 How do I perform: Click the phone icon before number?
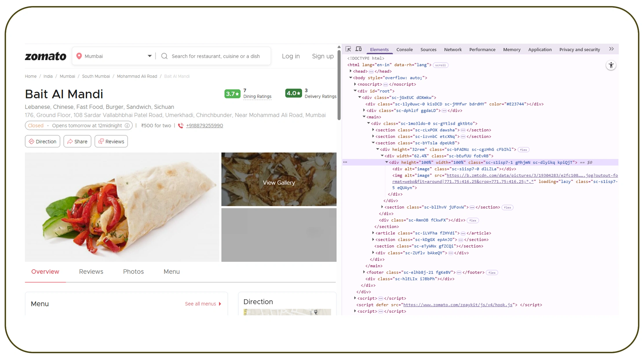click(x=180, y=126)
